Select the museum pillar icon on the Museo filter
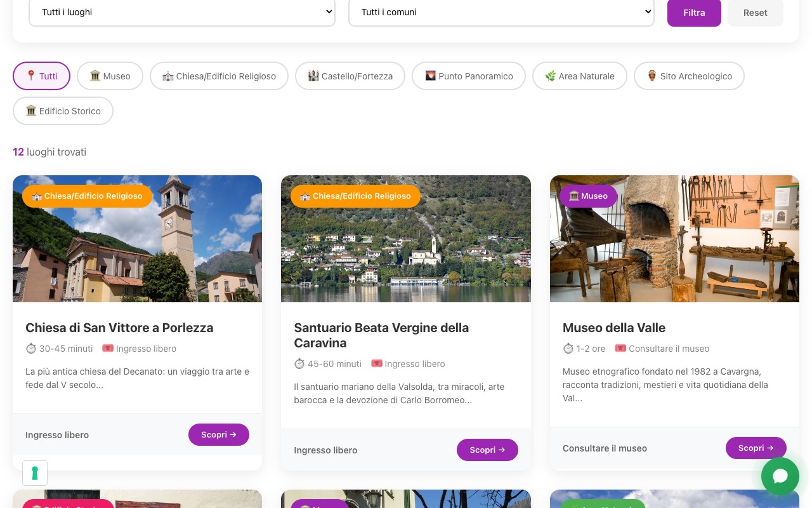This screenshot has width=812, height=508. [95, 76]
